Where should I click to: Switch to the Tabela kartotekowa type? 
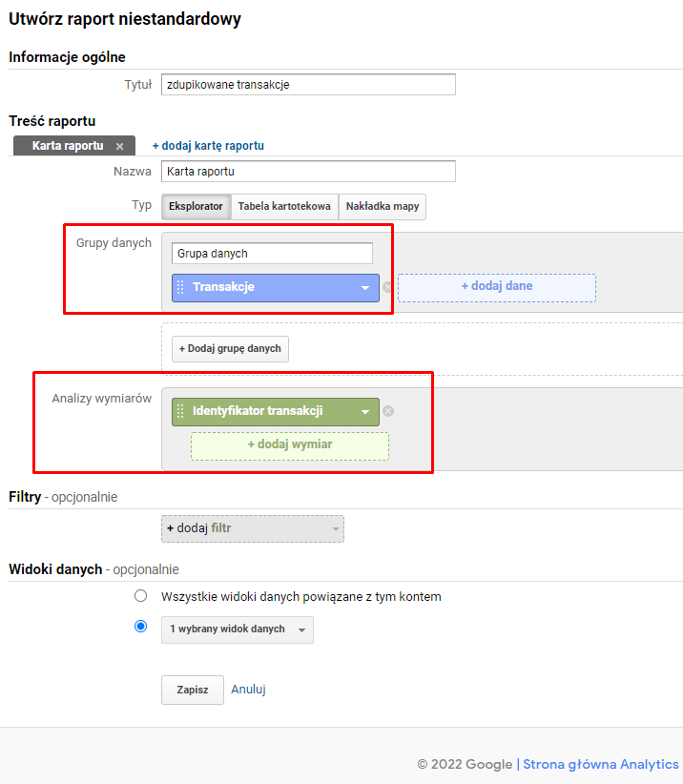(x=284, y=206)
